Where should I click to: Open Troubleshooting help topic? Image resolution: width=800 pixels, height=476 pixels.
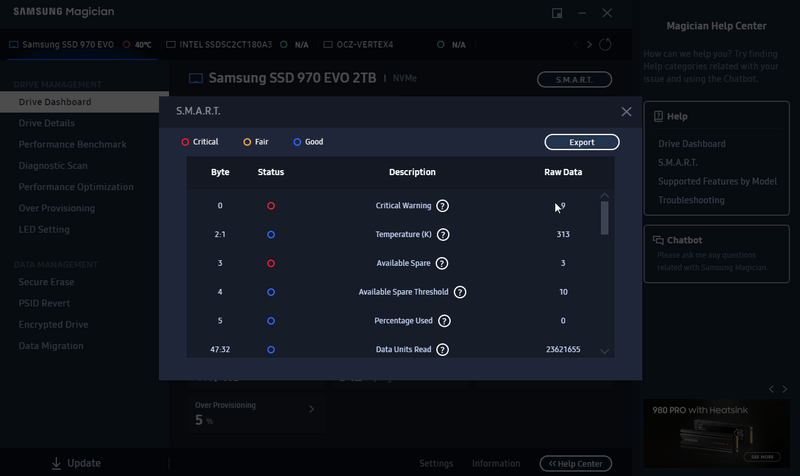pos(691,201)
